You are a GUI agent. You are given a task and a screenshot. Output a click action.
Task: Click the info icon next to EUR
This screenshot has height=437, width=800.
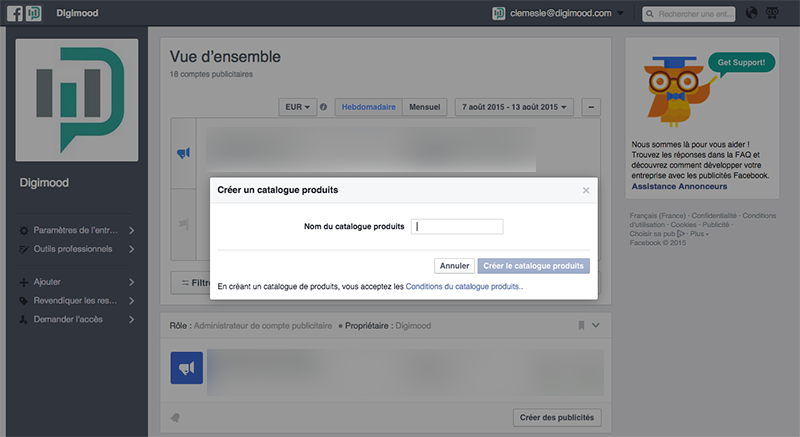tap(323, 107)
